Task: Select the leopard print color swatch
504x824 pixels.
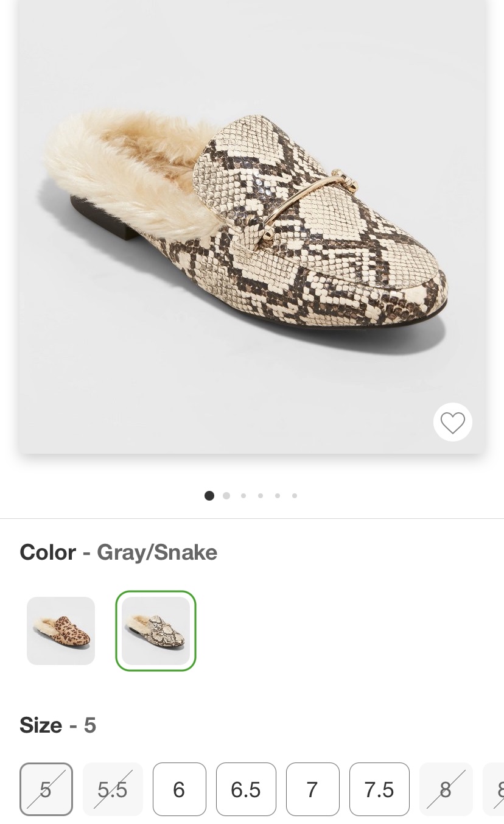Action: coord(61,630)
